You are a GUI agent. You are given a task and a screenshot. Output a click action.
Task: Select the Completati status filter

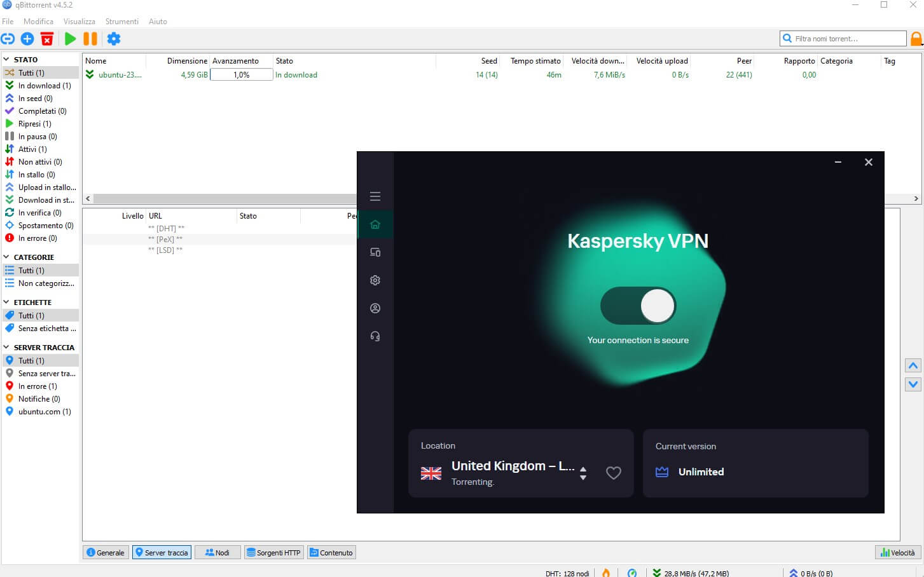(42, 111)
